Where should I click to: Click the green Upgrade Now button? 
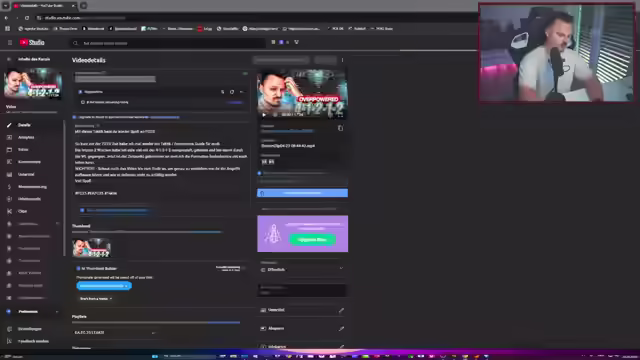pos(313,240)
